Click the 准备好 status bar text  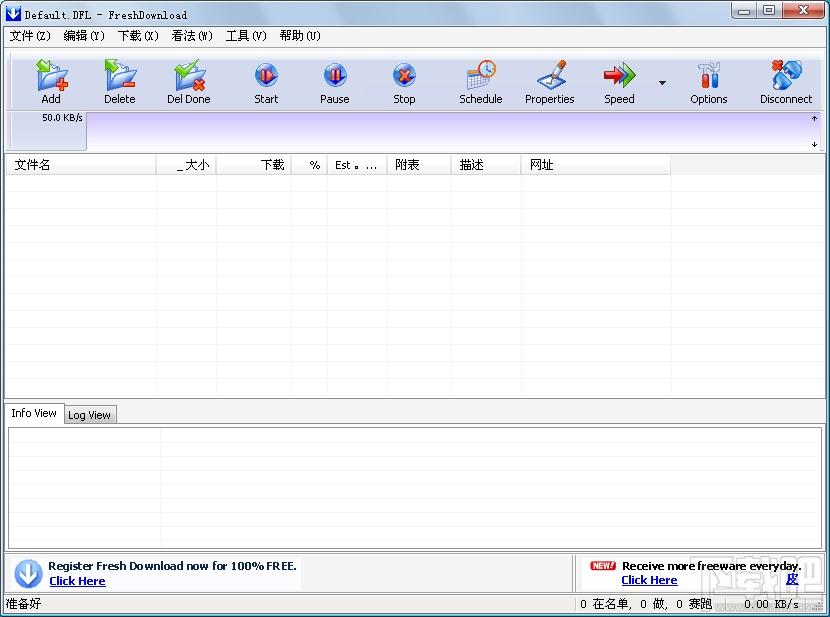click(x=23, y=604)
